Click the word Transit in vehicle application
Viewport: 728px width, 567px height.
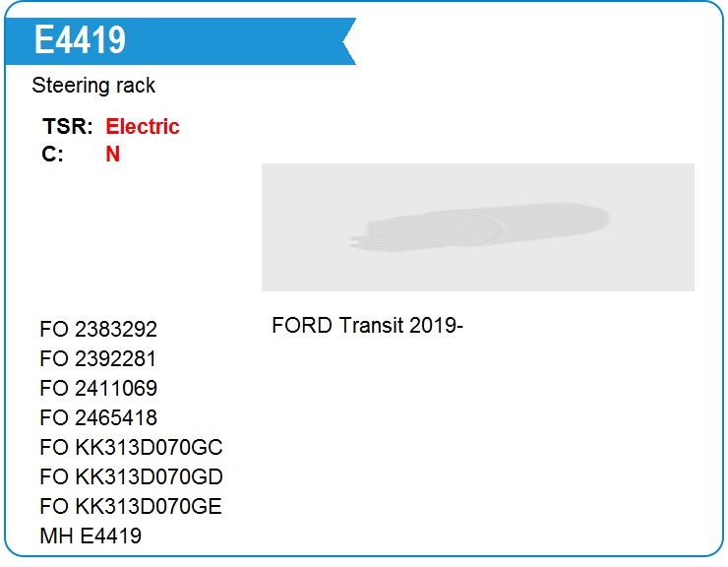(x=371, y=326)
